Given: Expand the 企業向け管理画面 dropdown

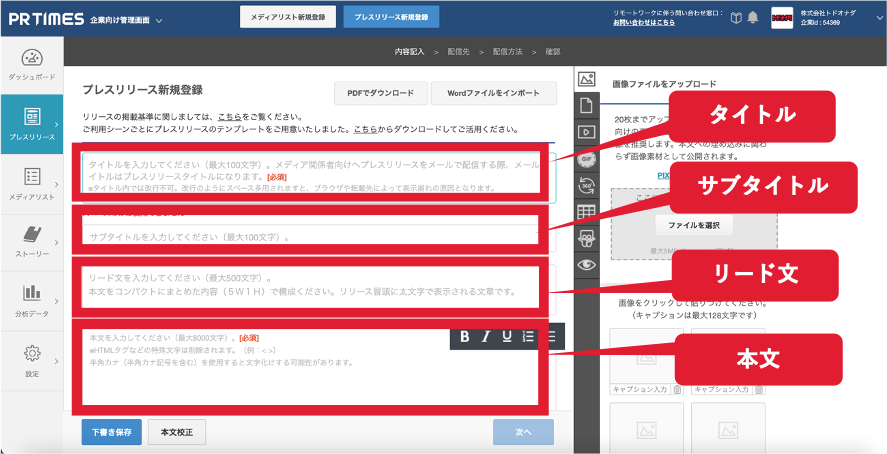Looking at the screenshot, I should pos(160,20).
